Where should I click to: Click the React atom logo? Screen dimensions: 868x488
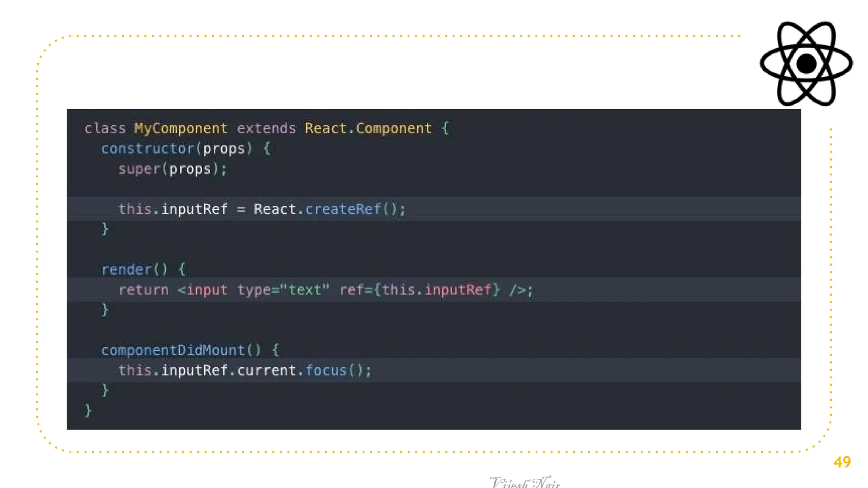pyautogui.click(x=806, y=64)
